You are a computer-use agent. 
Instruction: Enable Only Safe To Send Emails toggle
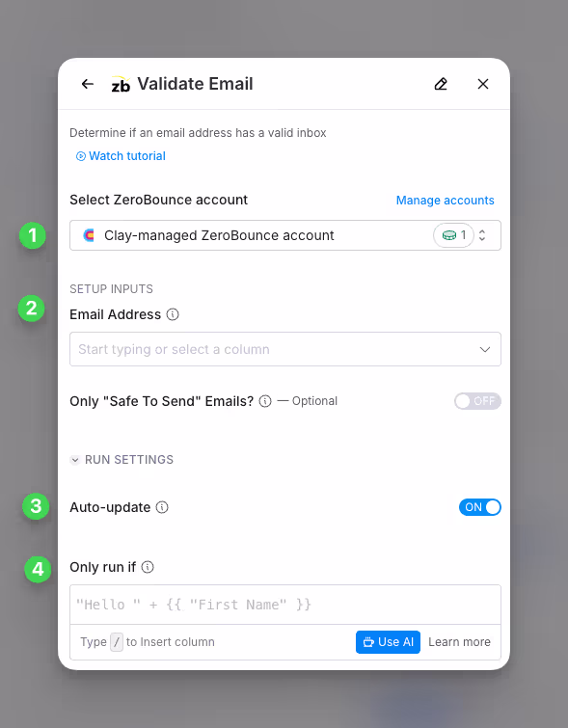pos(477,401)
